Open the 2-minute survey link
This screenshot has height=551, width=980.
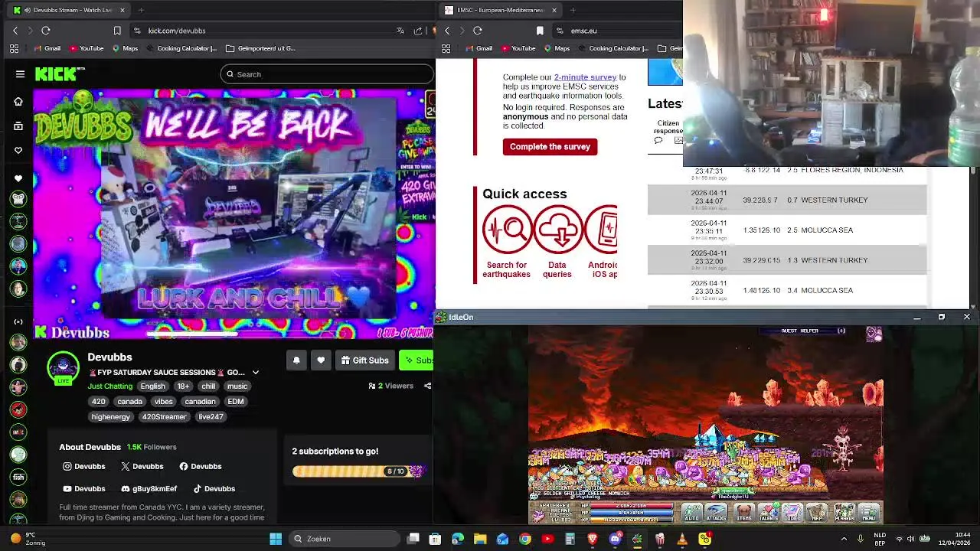pos(585,77)
